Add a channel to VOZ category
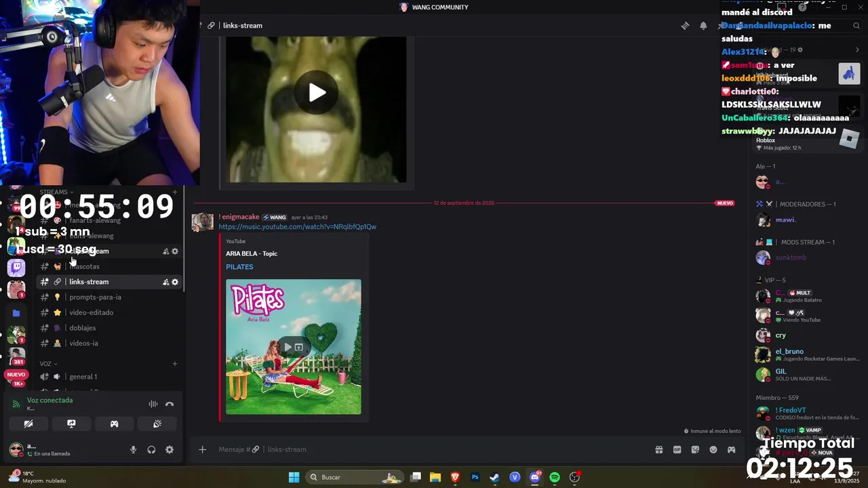The height and width of the screenshot is (488, 868). point(175,364)
